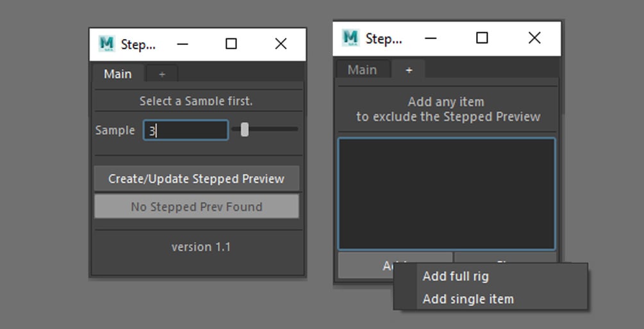Click the No Stepped Prev Found button
The width and height of the screenshot is (644, 329).
pos(196,207)
